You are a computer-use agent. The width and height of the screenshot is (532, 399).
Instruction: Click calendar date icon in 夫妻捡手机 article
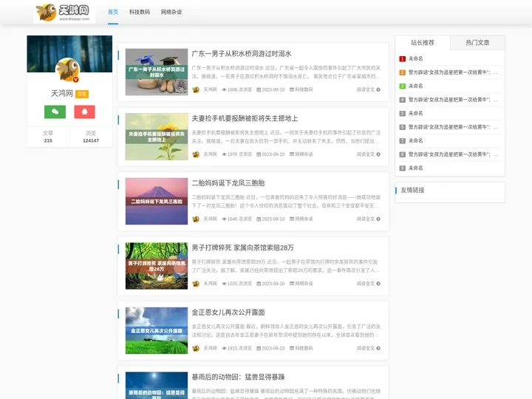pyautogui.click(x=259, y=154)
